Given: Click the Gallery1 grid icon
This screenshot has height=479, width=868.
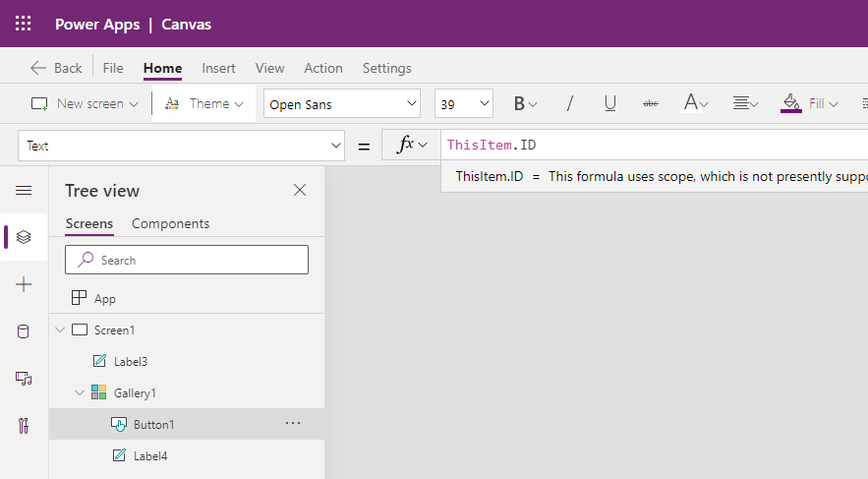Looking at the screenshot, I should coord(98,392).
